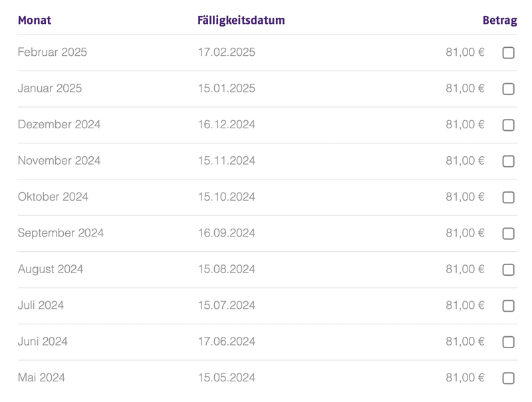Click the 81,00 € amount for Oktober 2024
532x402 pixels.
coord(465,197)
